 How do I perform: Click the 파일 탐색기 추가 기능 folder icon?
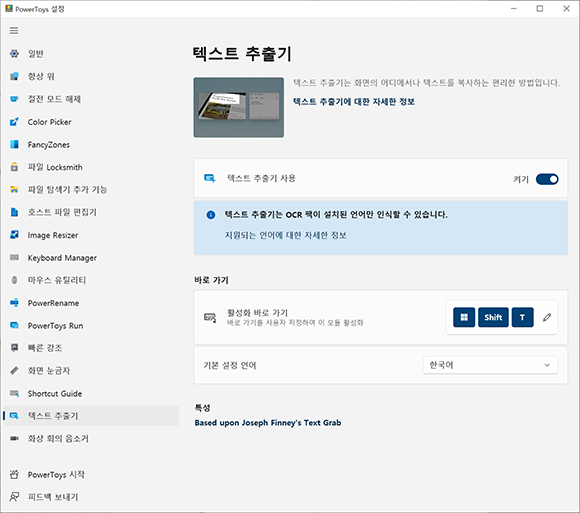click(14, 190)
